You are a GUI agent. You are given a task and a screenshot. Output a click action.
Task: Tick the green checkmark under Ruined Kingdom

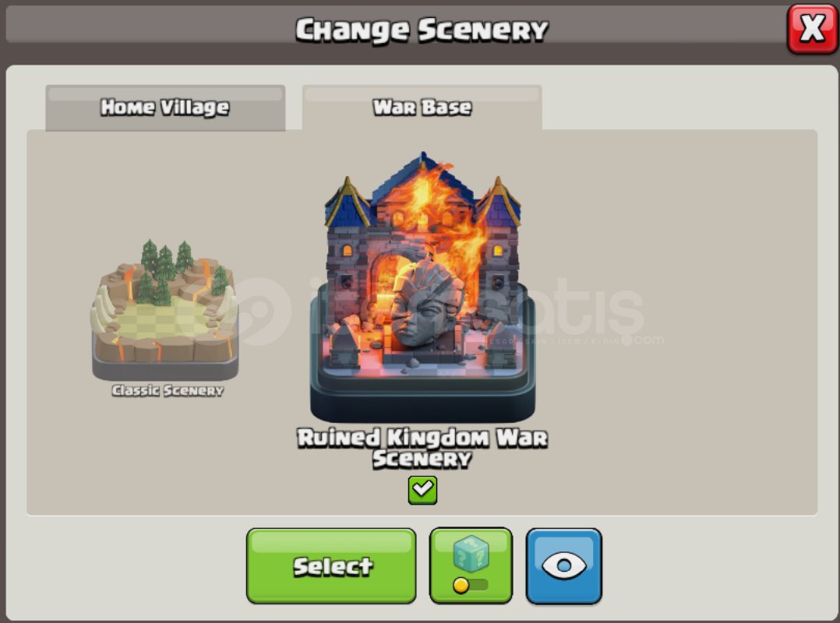(422, 490)
